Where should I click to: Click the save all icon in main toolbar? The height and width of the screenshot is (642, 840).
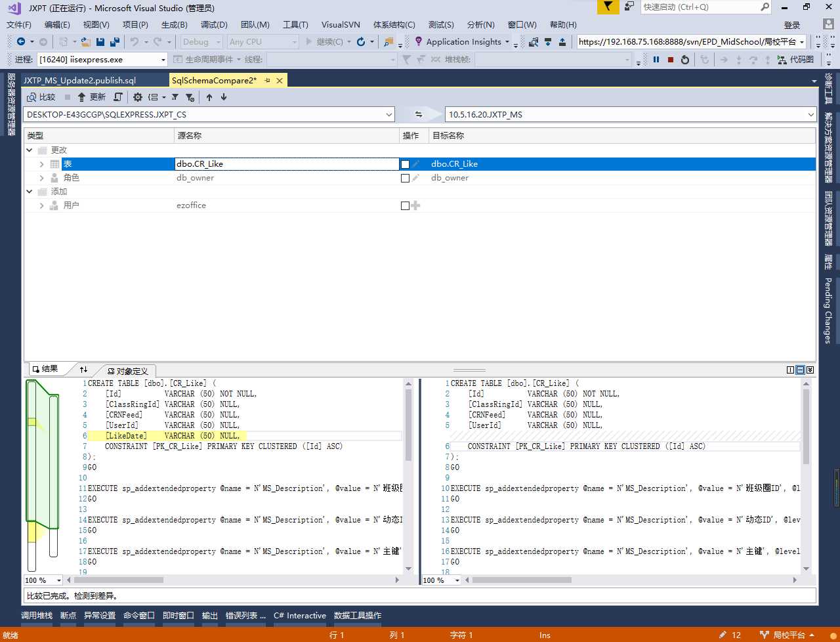pos(115,41)
